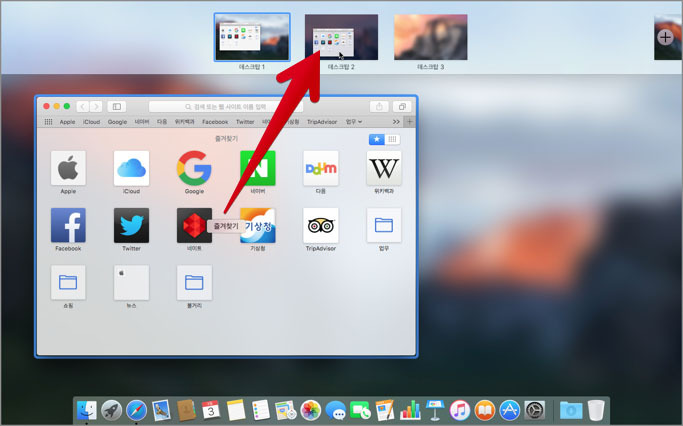Open iBooks icon in Dock
The width and height of the screenshot is (683, 426).
(485, 410)
